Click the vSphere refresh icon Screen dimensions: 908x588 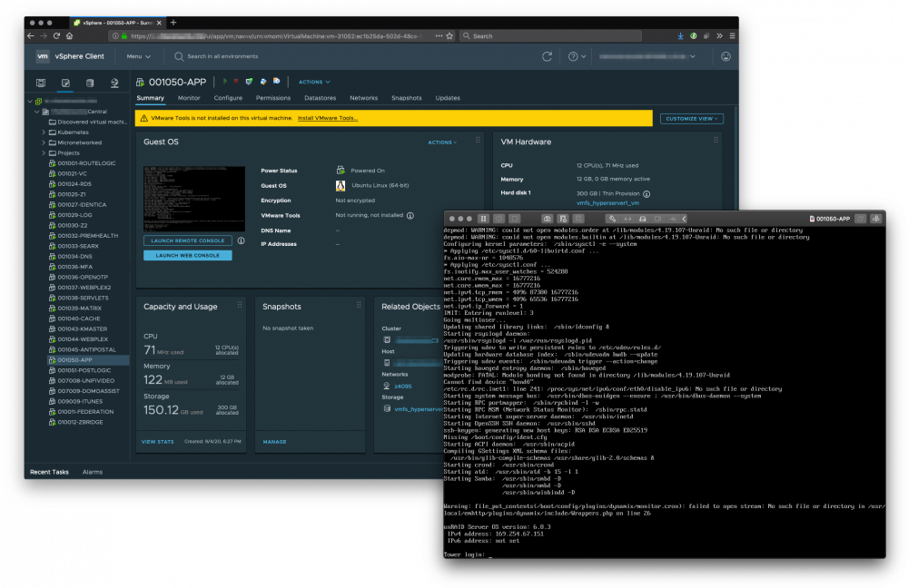click(547, 57)
